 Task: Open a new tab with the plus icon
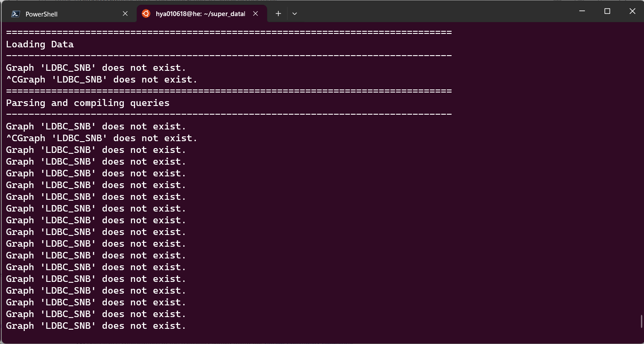coord(278,13)
